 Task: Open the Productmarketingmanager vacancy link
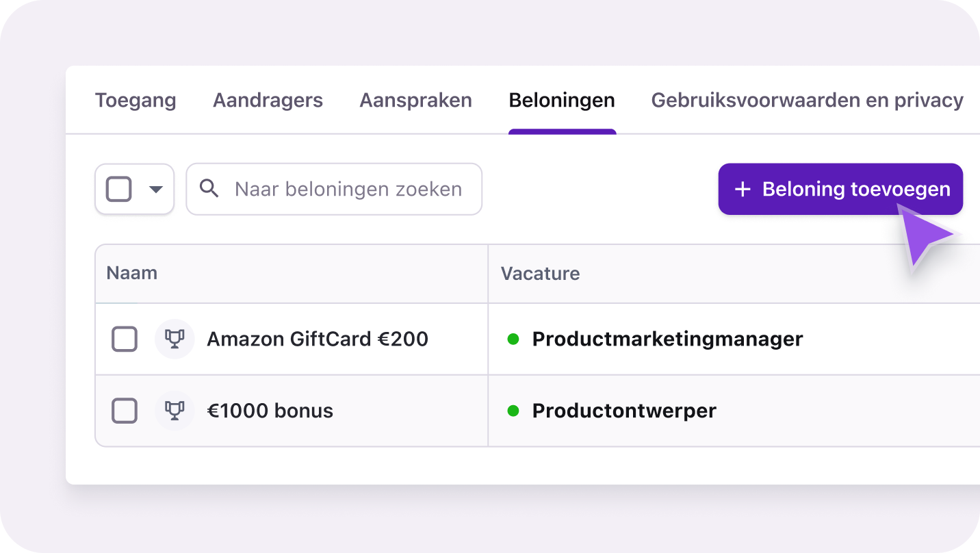coord(668,339)
